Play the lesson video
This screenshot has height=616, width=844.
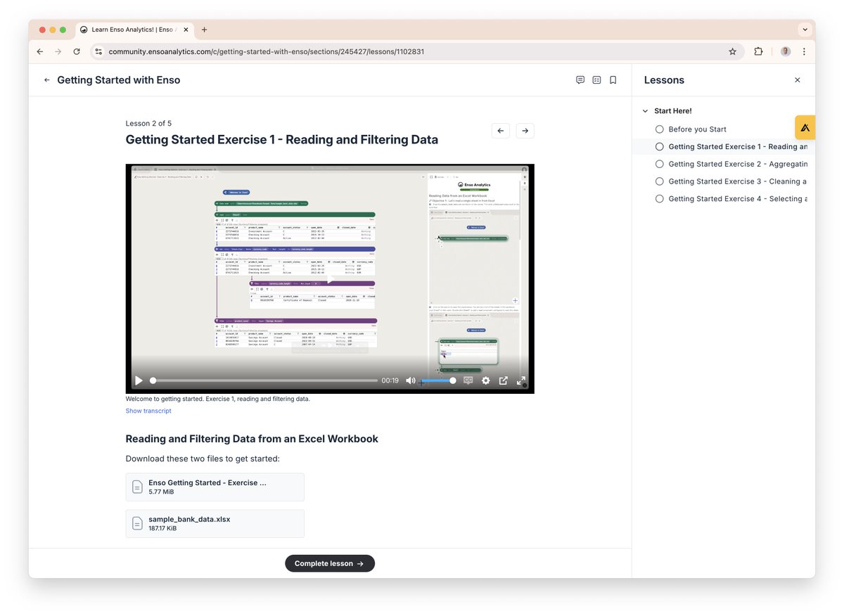[139, 380]
